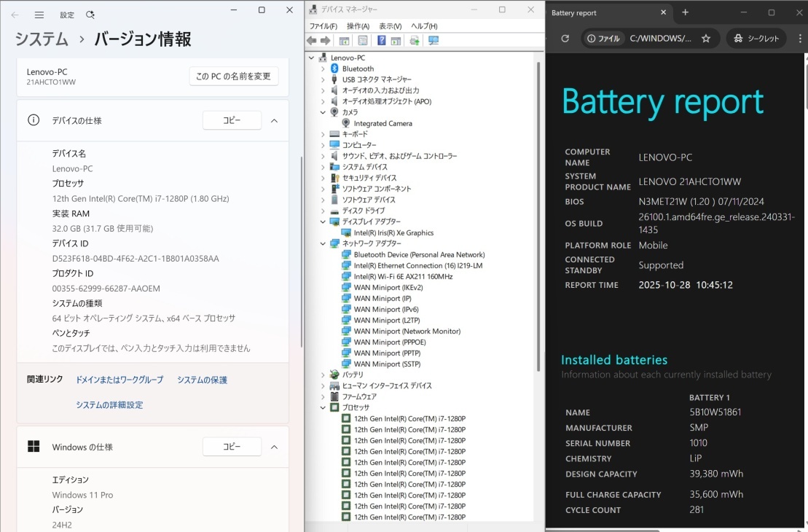Image resolution: width=808 pixels, height=532 pixels.
Task: Open the Settings hamburger navigation menu
Action: tap(39, 15)
